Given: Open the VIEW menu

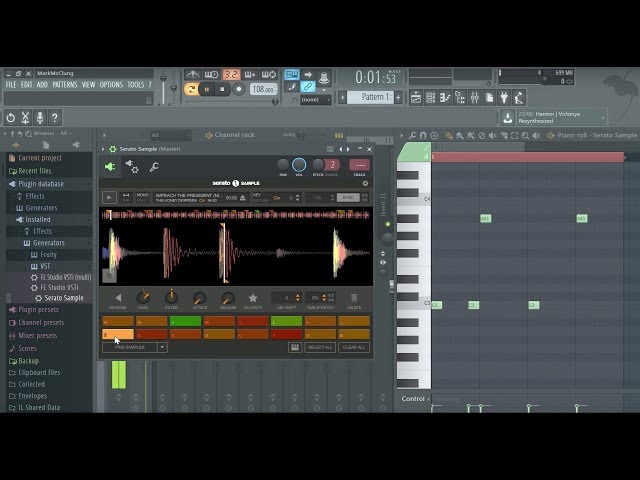Looking at the screenshot, I should pos(88,84).
